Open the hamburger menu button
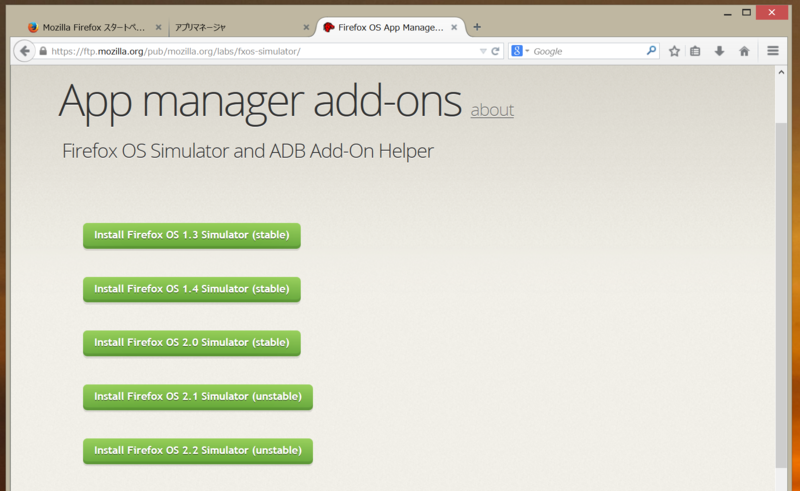The height and width of the screenshot is (491, 800). tap(772, 51)
